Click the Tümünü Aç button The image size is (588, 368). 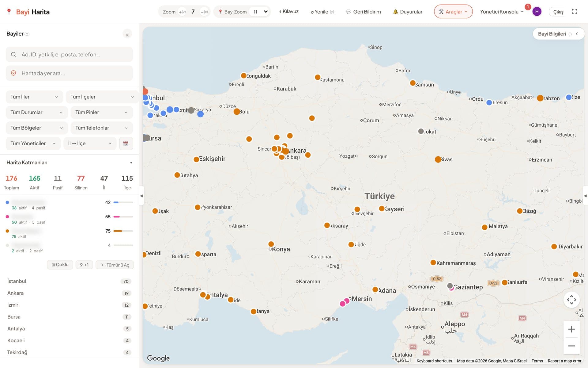coord(115,265)
